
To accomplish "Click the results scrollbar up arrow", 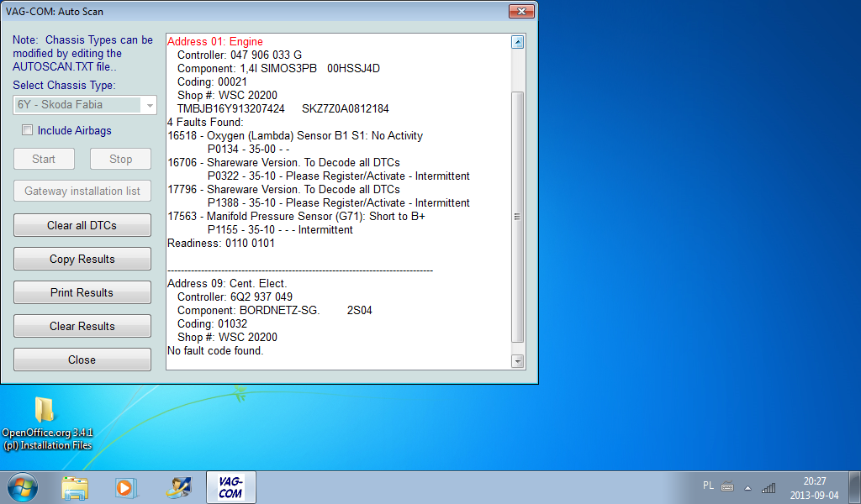I will coord(517,42).
